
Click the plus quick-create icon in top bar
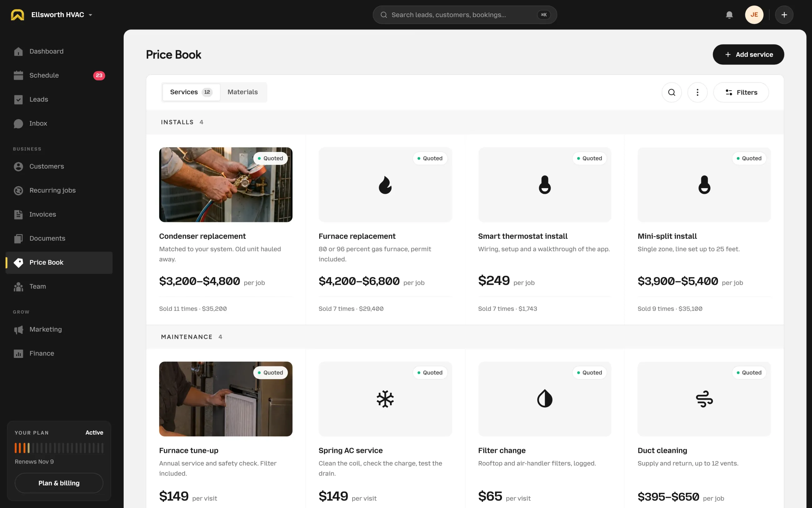(784, 15)
